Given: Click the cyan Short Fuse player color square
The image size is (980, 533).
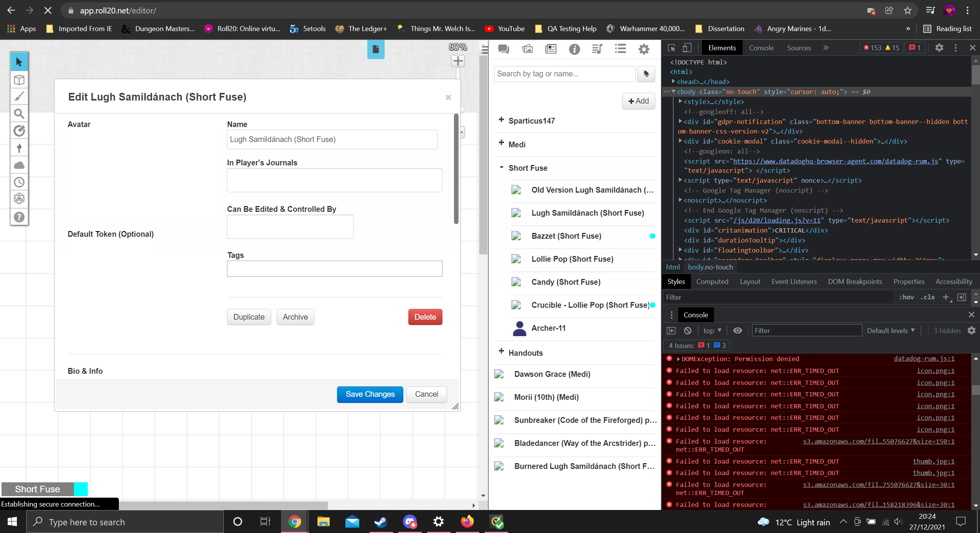Looking at the screenshot, I should pyautogui.click(x=81, y=489).
